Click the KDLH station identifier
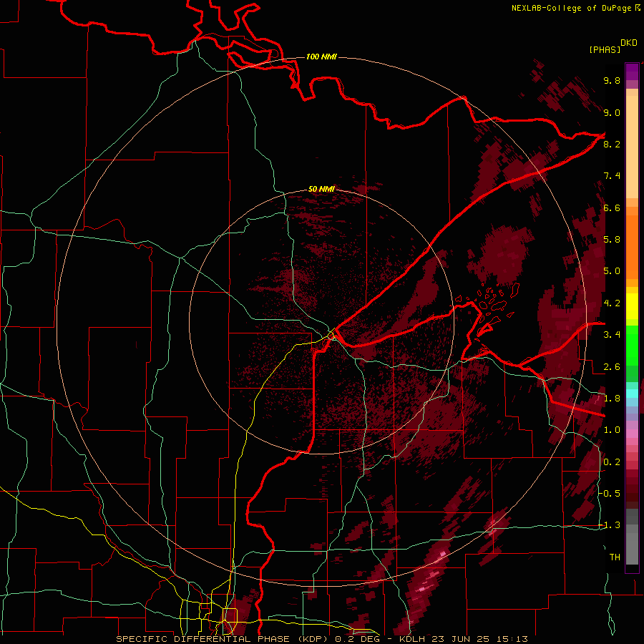Image resolution: width=644 pixels, height=644 pixels. point(411,639)
